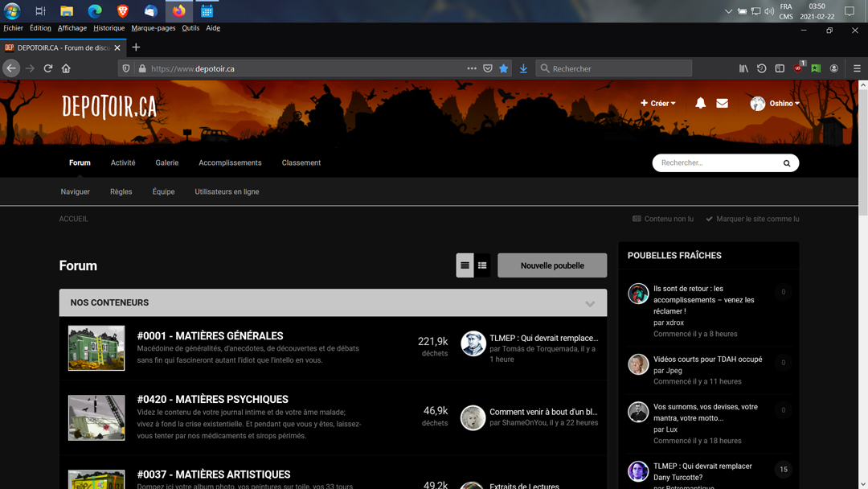
Task: Open the Créer dropdown
Action: [x=657, y=103]
